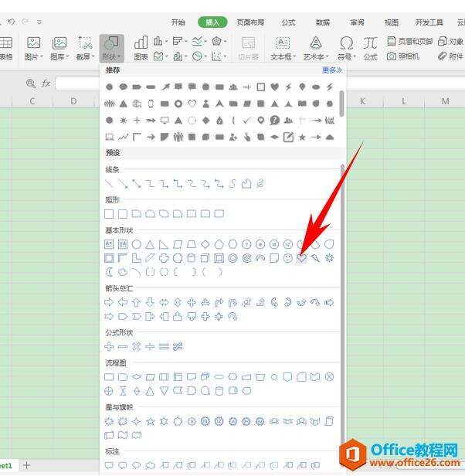Viewport: 465px width, 476px height.
Task: Click the zoom magnifier icon beside fx
Action: pos(31,83)
